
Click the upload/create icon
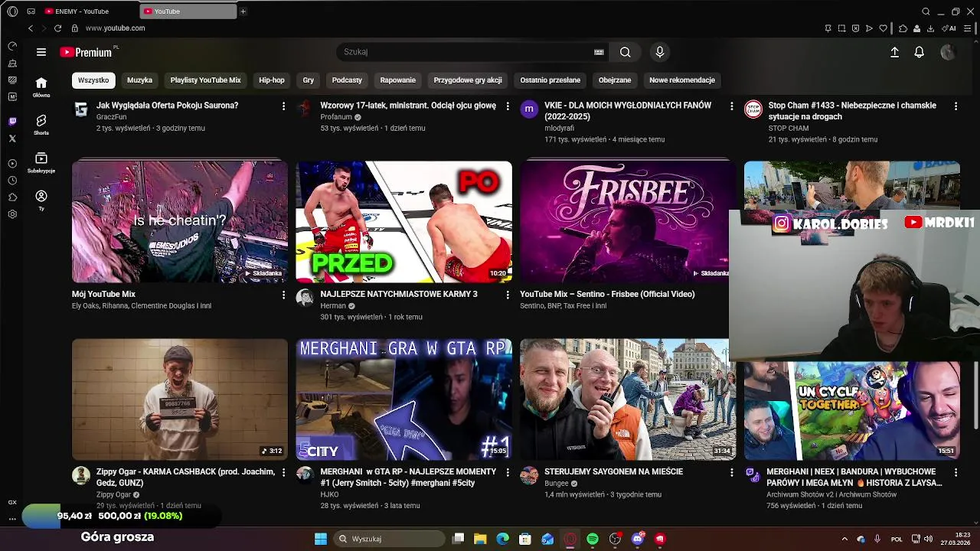coord(894,52)
